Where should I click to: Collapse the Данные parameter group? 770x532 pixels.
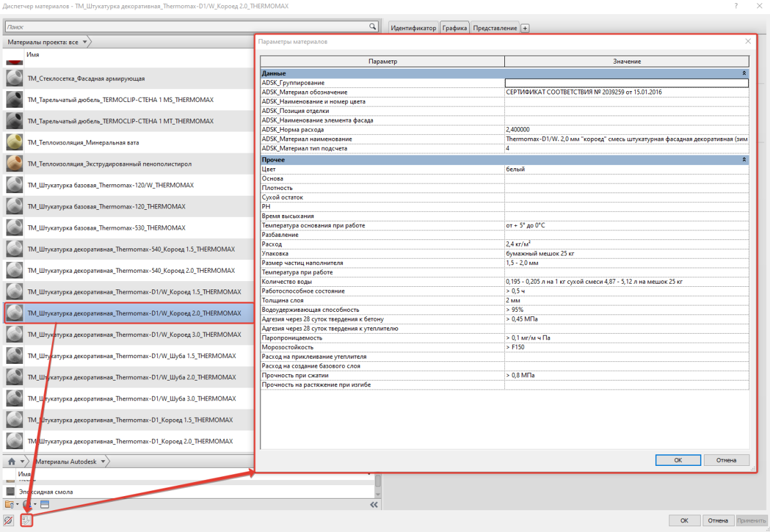coord(744,74)
